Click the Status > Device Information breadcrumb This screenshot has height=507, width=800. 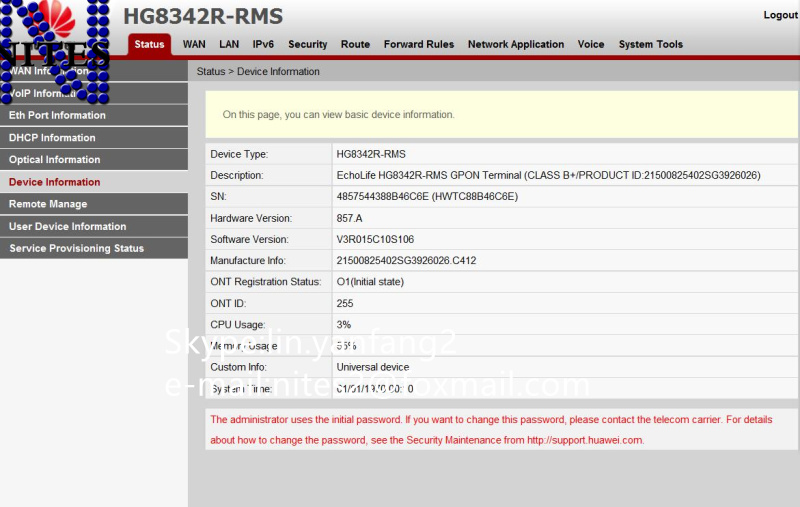click(258, 71)
